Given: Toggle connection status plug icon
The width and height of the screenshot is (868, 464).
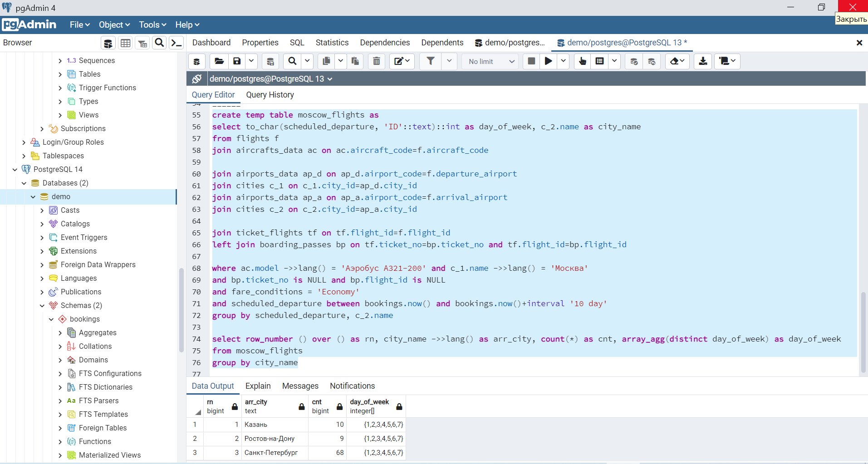Looking at the screenshot, I should click(x=196, y=78).
